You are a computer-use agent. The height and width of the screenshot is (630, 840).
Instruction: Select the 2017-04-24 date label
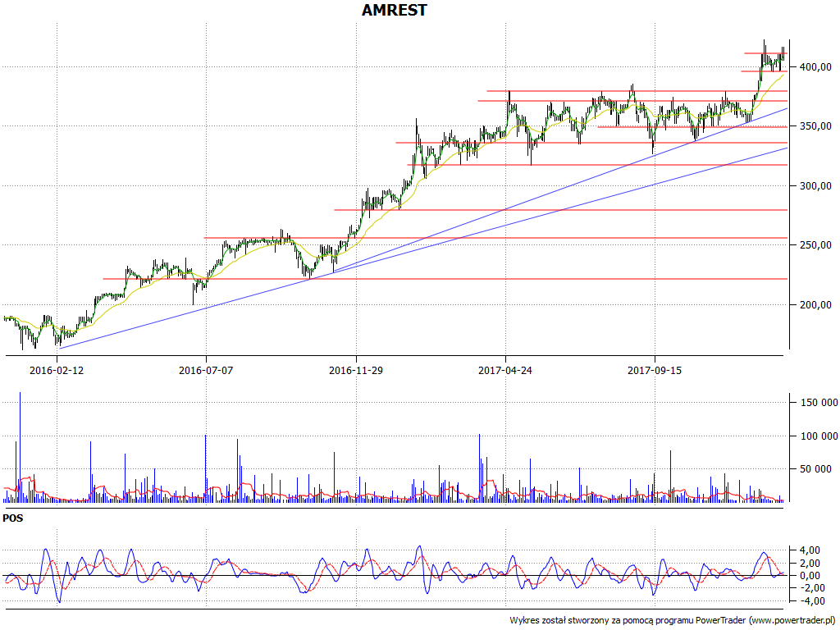(x=505, y=370)
